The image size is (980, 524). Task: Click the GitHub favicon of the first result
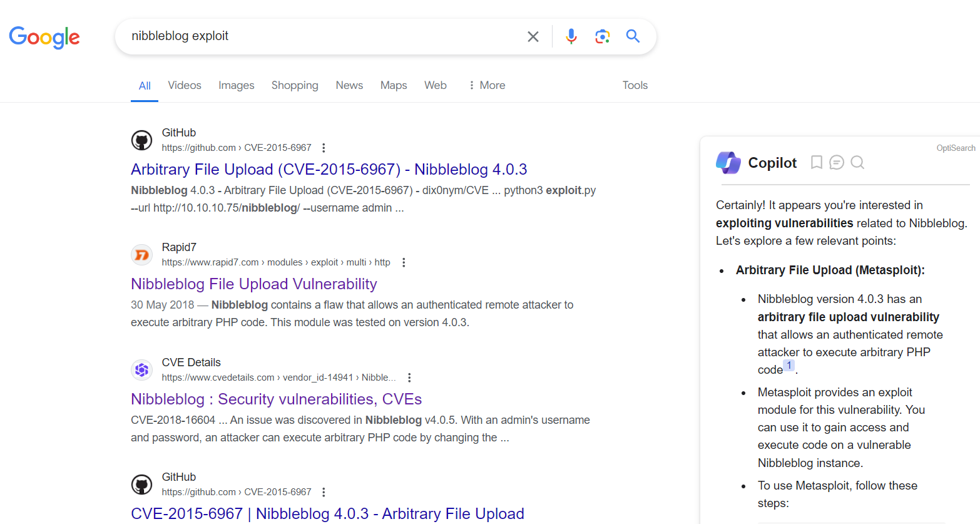pos(141,140)
